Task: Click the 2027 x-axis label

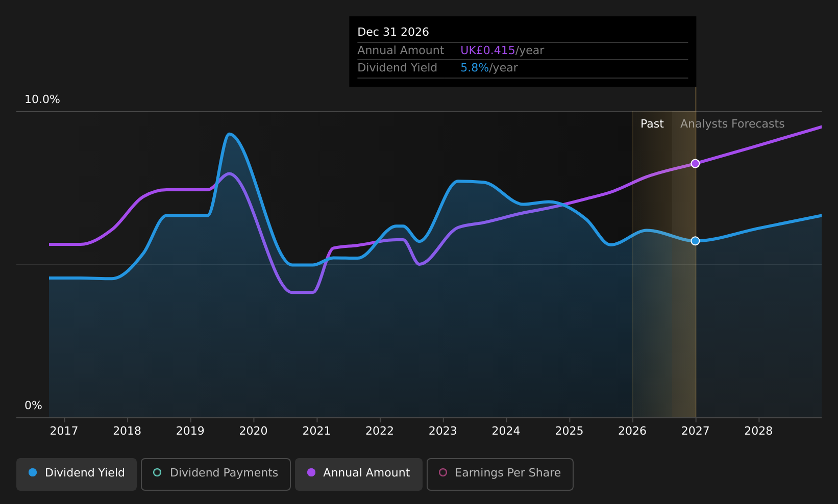Action: [x=695, y=431]
